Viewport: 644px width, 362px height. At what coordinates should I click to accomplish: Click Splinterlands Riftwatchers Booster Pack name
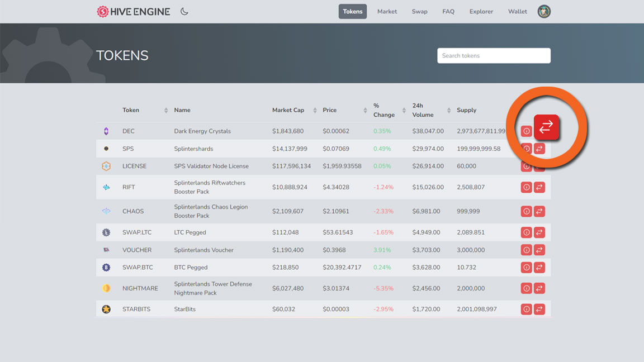click(x=210, y=187)
